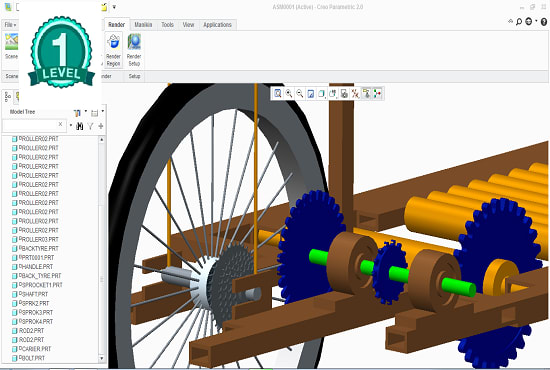Image resolution: width=550 pixels, height=370 pixels.
Task: Open Datum Display Filters
Action: [x=355, y=93]
